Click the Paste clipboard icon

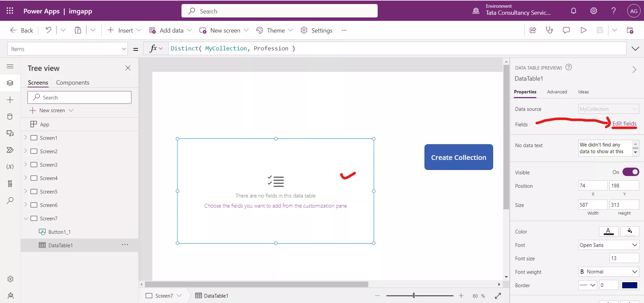[x=78, y=30]
